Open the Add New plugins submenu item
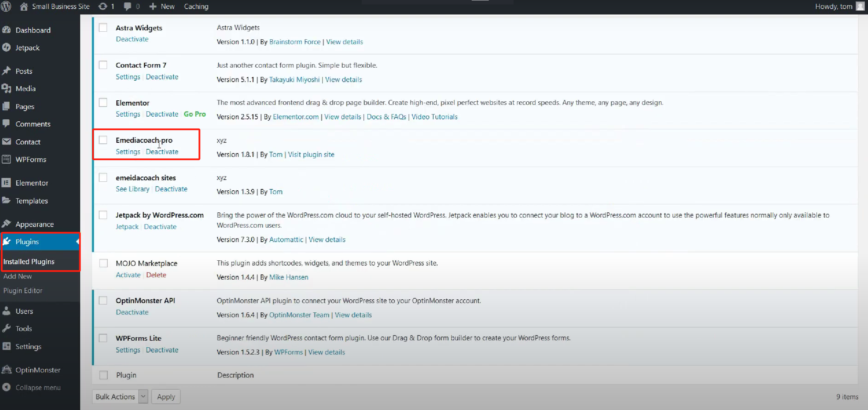 [18, 276]
